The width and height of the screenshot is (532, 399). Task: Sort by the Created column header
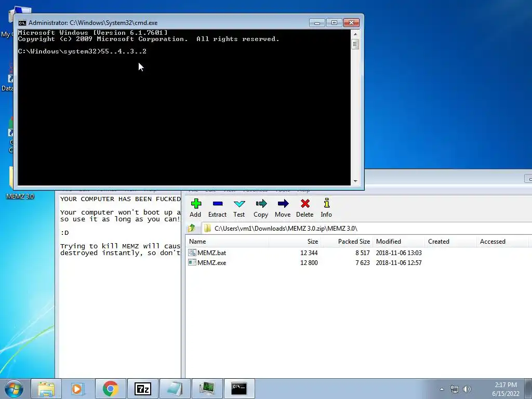(x=450, y=242)
